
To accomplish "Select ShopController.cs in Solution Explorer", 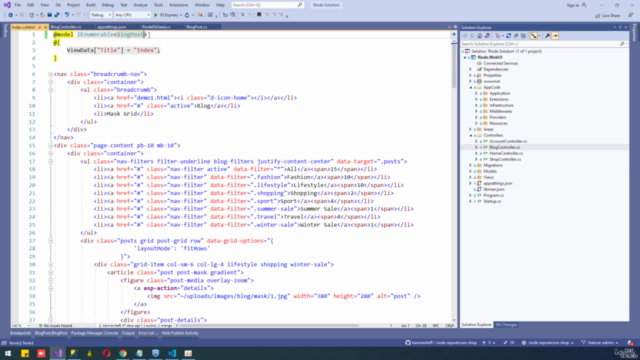I will click(505, 159).
